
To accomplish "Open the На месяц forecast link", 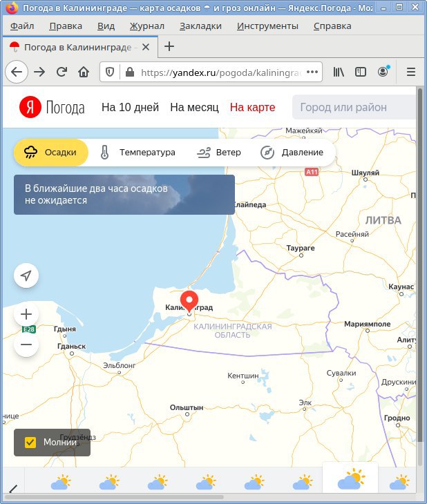I will pos(194,107).
